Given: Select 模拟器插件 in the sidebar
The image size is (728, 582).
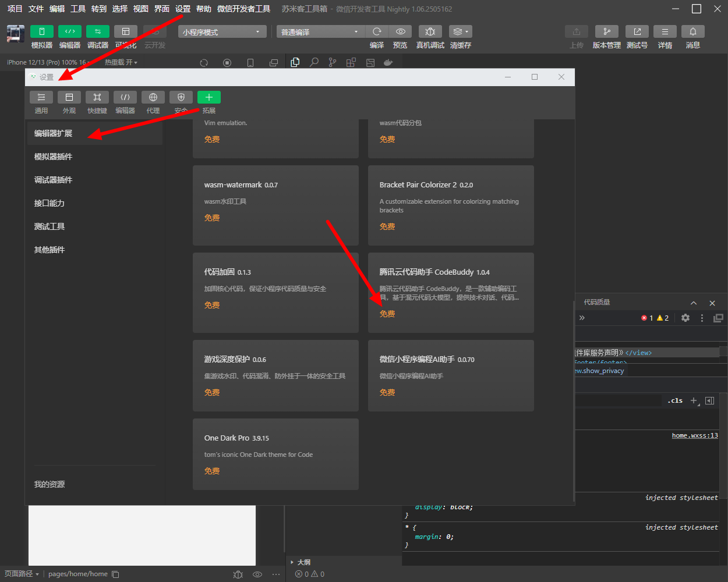Looking at the screenshot, I should (95, 157).
